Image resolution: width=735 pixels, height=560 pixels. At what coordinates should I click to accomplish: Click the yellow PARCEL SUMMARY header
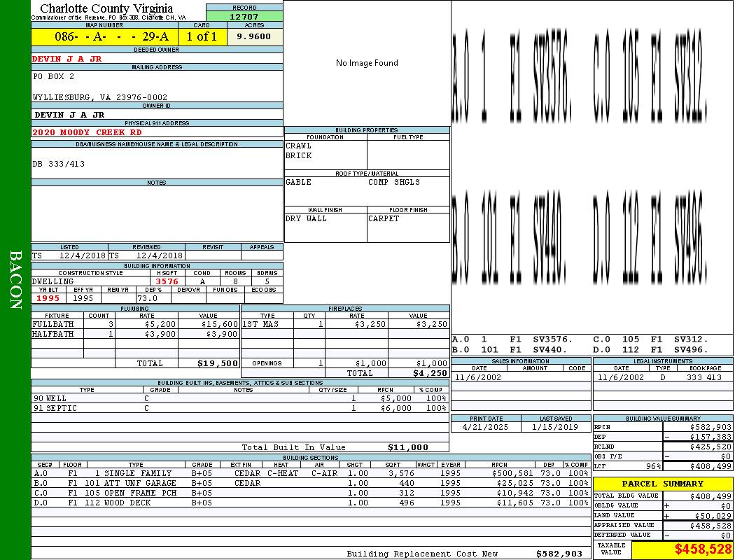663,484
